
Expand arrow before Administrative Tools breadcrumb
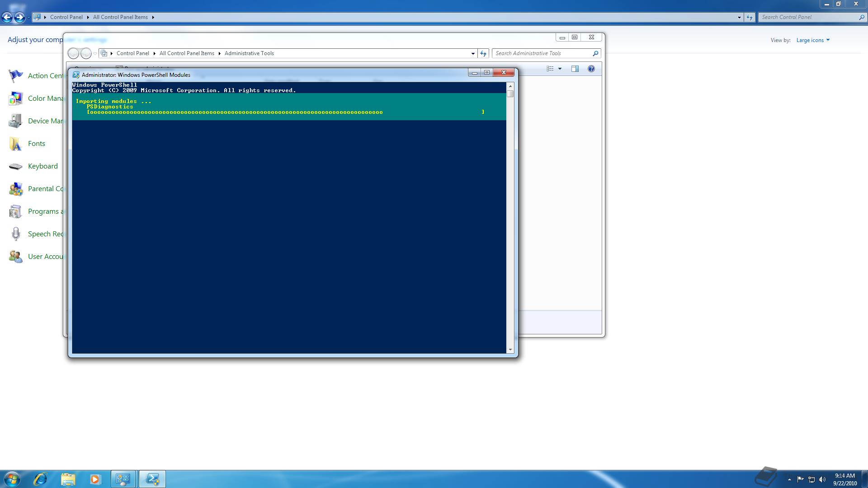220,53
